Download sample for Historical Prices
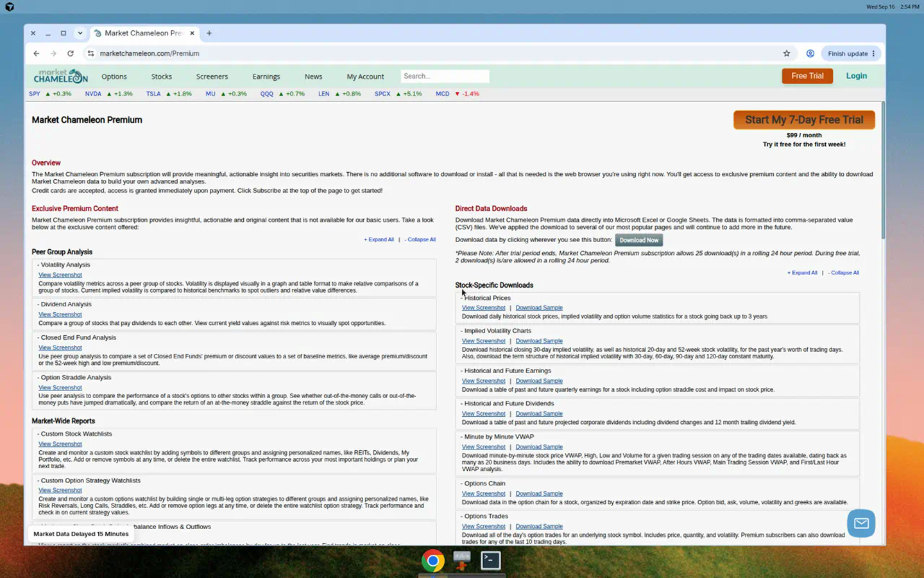This screenshot has height=578, width=924. click(x=539, y=308)
